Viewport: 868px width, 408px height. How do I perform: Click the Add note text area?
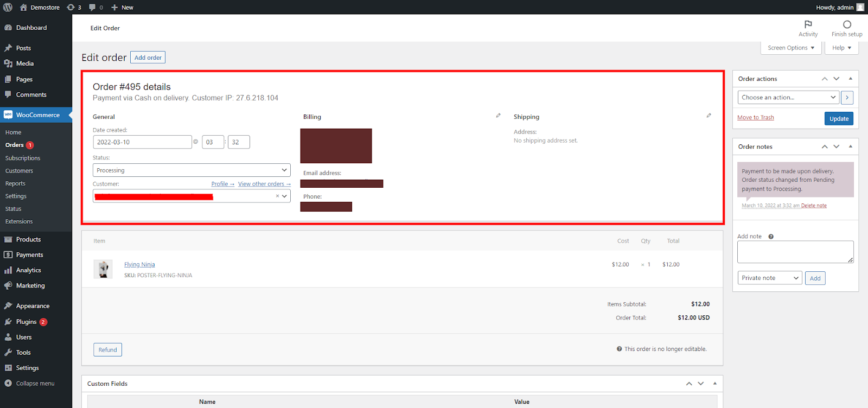coord(795,252)
